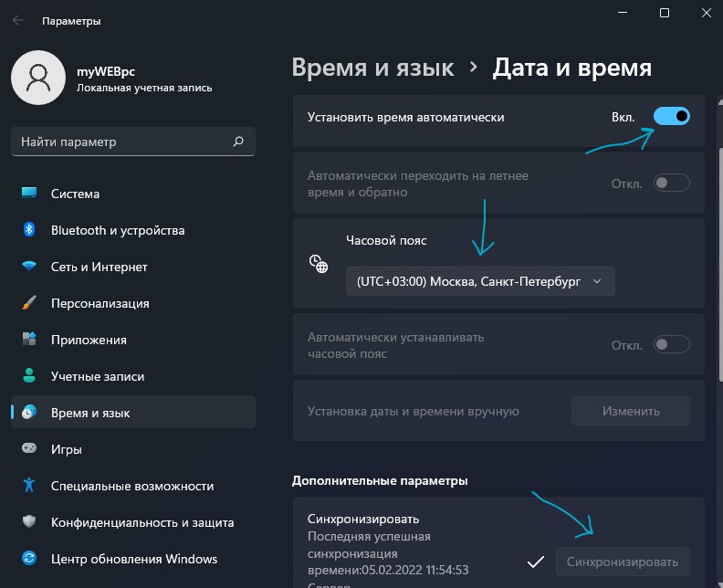Open the Игры section
Viewport: 723px width, 588px height.
(x=133, y=448)
